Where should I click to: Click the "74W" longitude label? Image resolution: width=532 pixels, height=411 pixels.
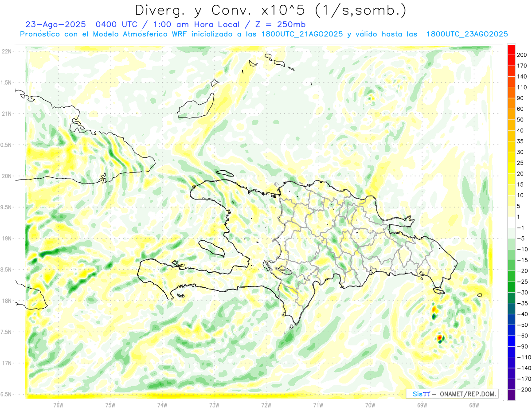162,405
